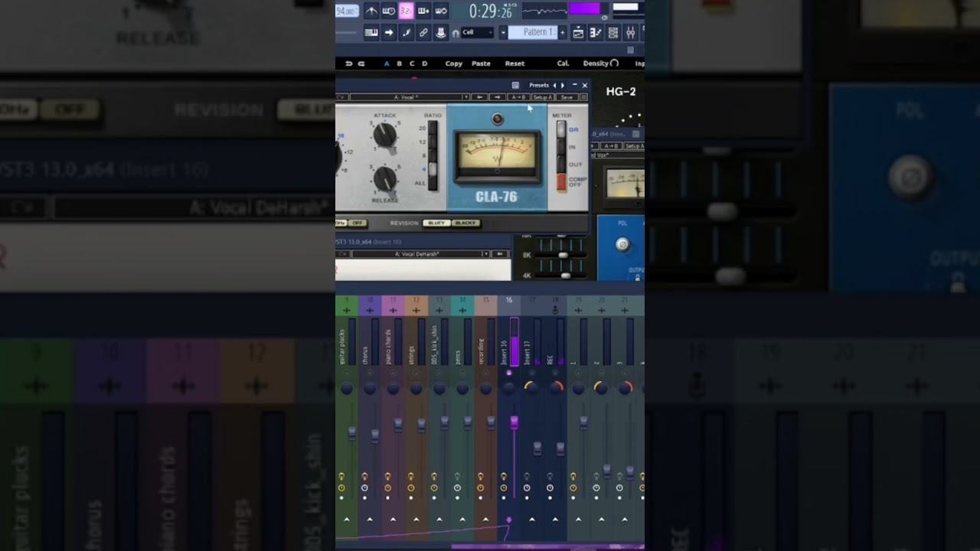Open A: Vocal preset dropdown
This screenshot has width=980, height=551.
(x=410, y=97)
